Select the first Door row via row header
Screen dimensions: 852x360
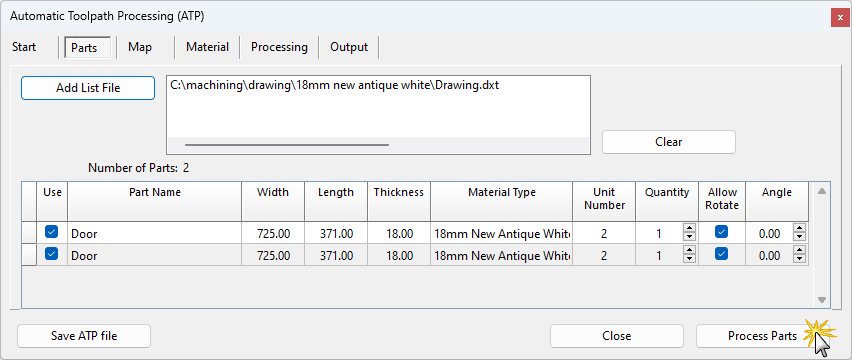(x=29, y=233)
